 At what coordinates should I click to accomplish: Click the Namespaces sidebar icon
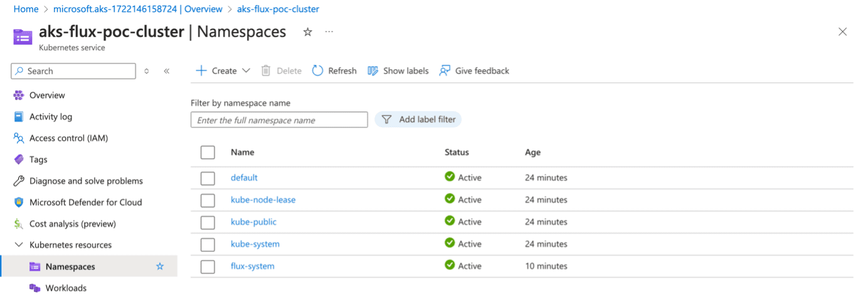pyautogui.click(x=35, y=267)
